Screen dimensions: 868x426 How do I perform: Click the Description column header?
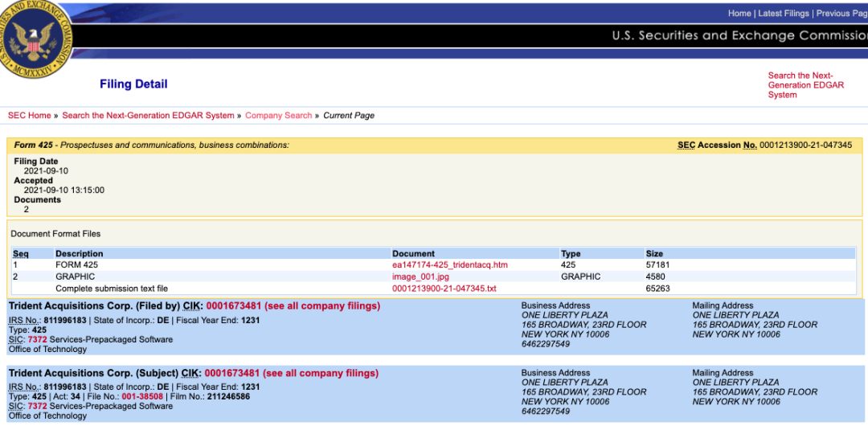(80, 254)
